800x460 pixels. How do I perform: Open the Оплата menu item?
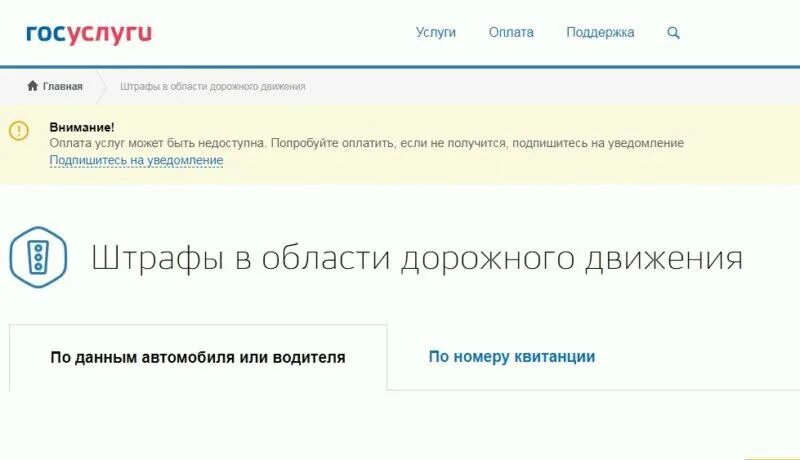pos(511,33)
